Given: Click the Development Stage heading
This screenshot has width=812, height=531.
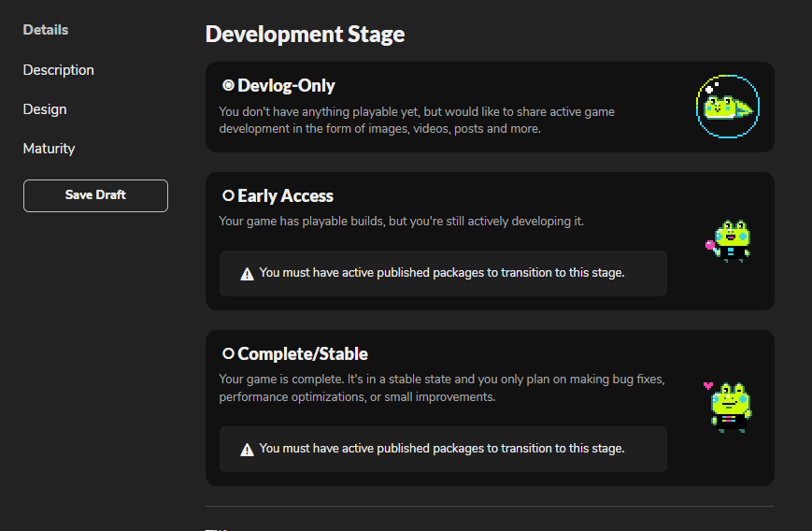Looking at the screenshot, I should click(x=305, y=35).
